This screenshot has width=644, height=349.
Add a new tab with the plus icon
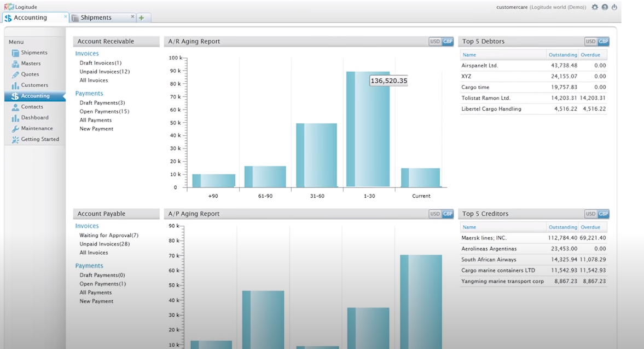[141, 18]
